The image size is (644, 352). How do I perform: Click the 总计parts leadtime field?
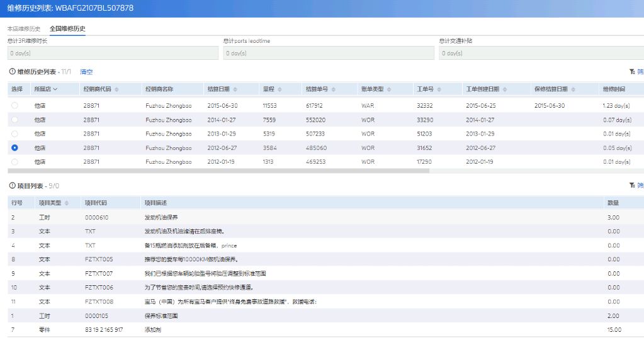[329, 53]
